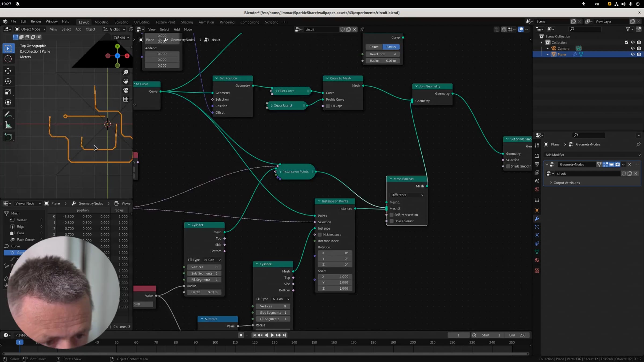Activate the Transform tool

click(8, 102)
